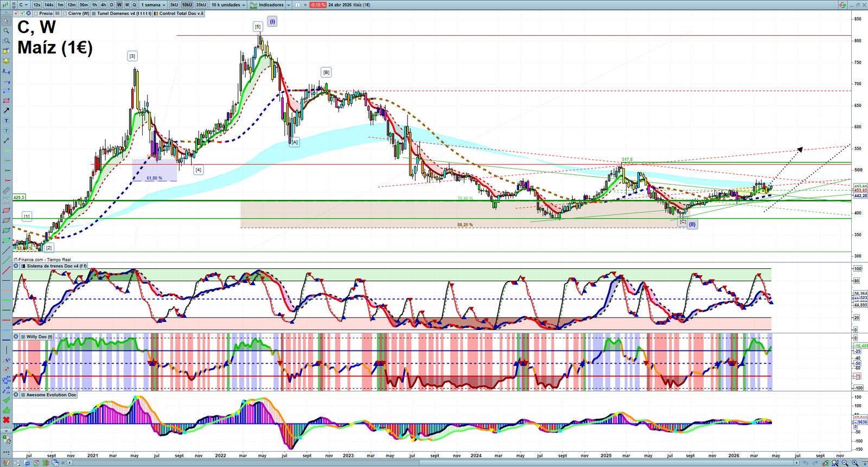This screenshot has height=467, width=868.
Task: Click the red X delete icon
Action: 6,420
